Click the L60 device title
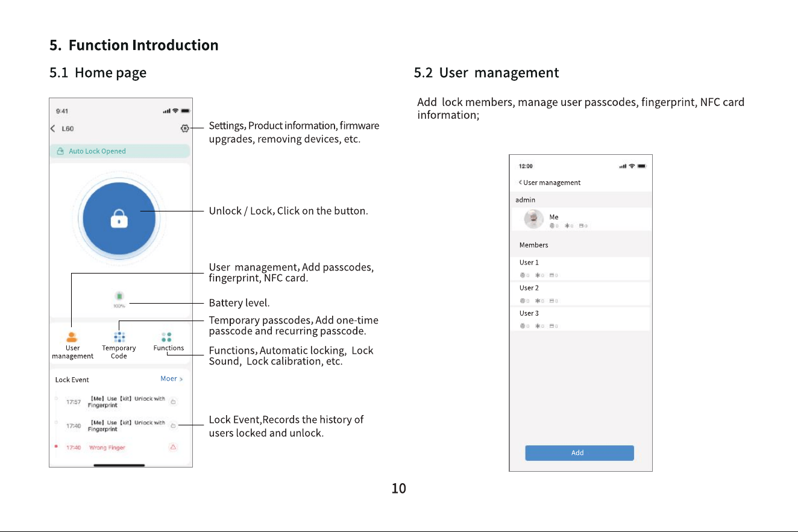 (x=68, y=129)
